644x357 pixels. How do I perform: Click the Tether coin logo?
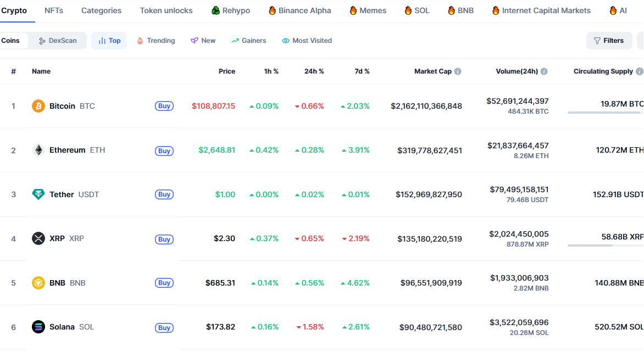point(38,194)
